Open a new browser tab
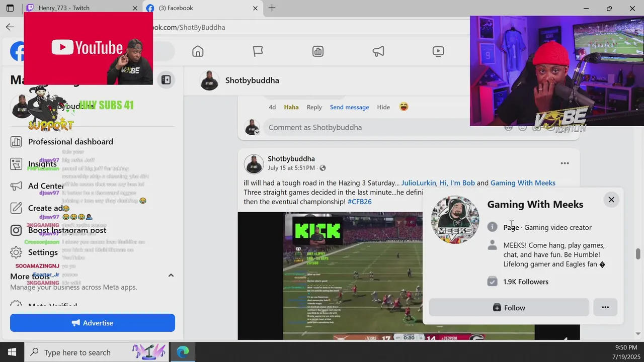Image resolution: width=644 pixels, height=362 pixels. coord(272,8)
